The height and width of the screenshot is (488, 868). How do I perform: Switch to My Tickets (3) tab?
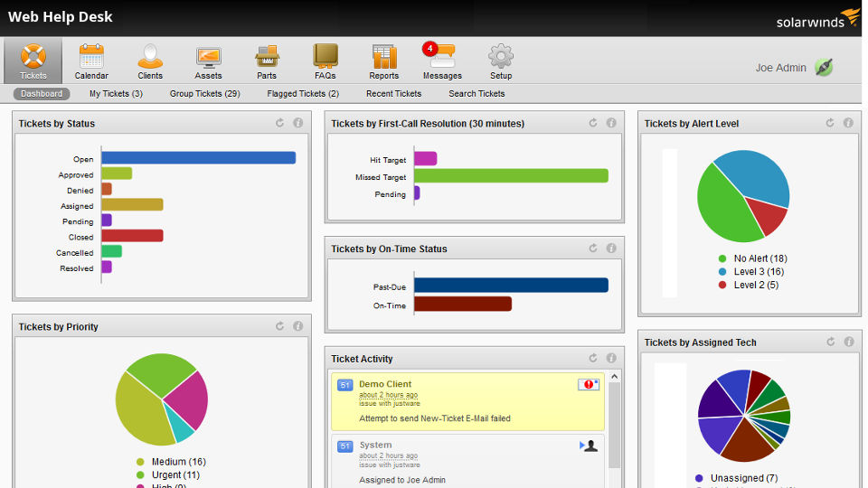coord(116,94)
